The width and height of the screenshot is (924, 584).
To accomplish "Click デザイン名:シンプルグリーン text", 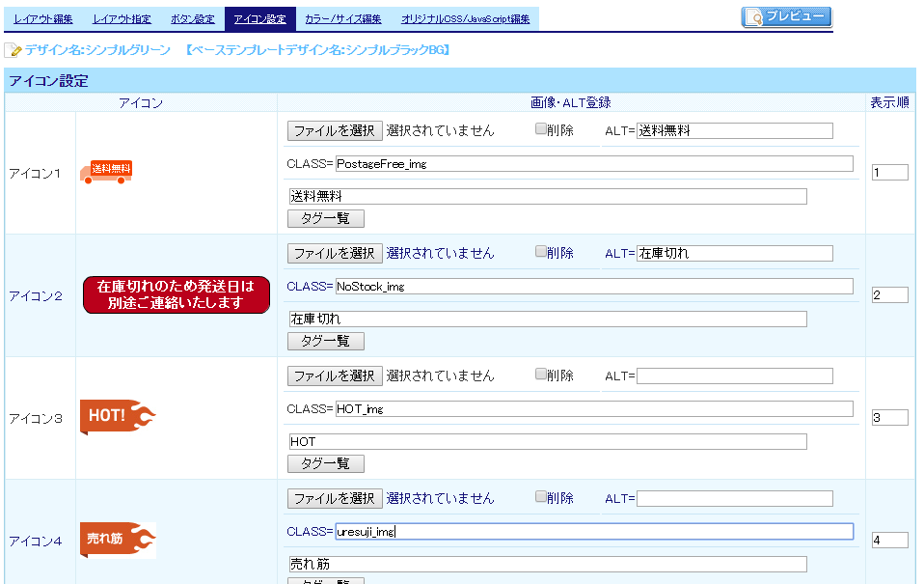I will [97, 50].
